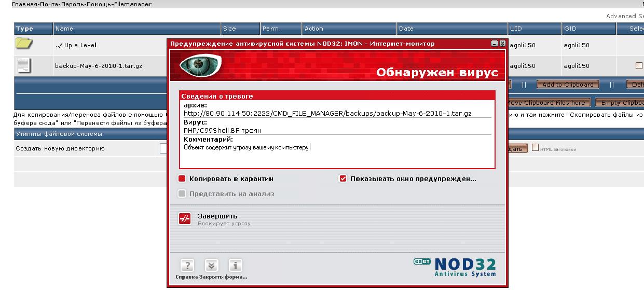644x290 pixels.
Task: Open the backup-May-6-2010-1.tar.gz file link
Action: click(98, 66)
